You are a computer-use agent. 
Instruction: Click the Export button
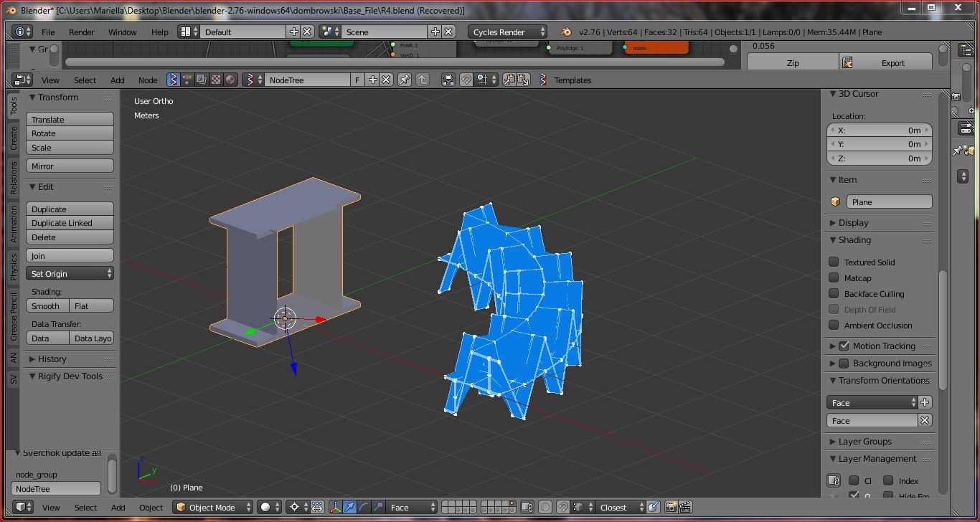pyautogui.click(x=886, y=62)
